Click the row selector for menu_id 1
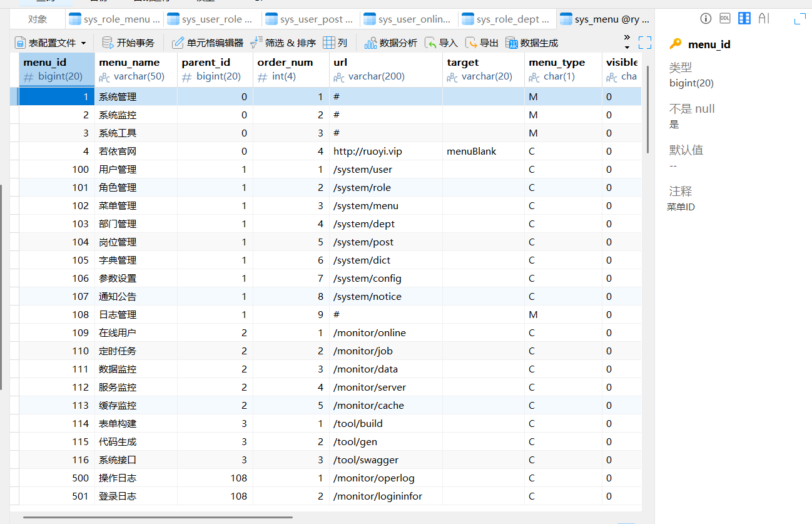Screen dimensions: 812x524 pyautogui.click(x=14, y=96)
